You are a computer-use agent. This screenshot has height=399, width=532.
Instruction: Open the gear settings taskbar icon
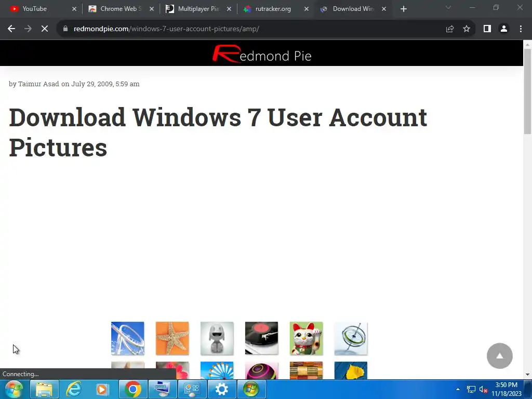pyautogui.click(x=221, y=389)
